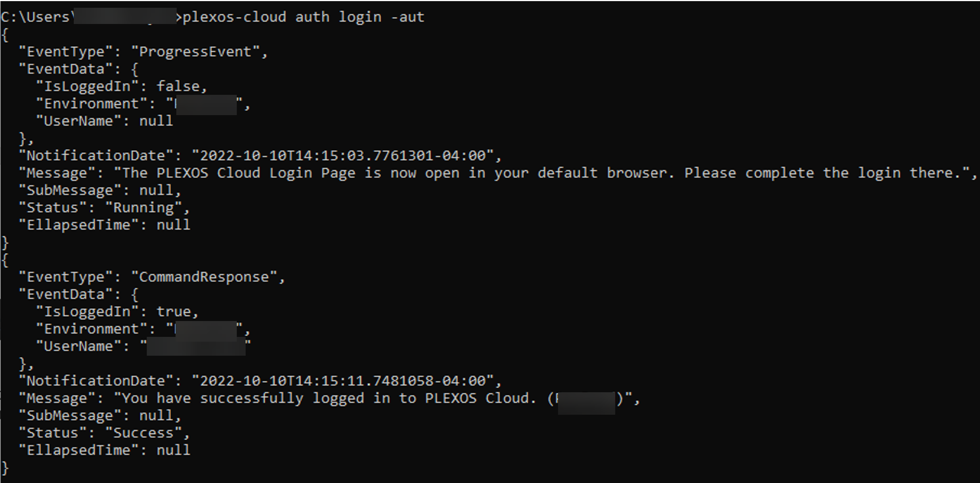This screenshot has width=980, height=483.
Task: Select the "UserName": null line
Action: [x=105, y=121]
